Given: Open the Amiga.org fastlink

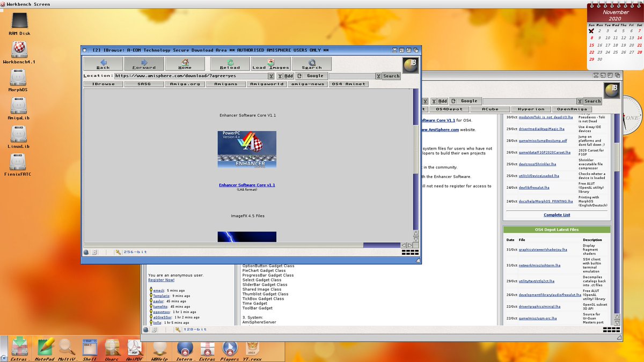Looking at the screenshot, I should [185, 84].
